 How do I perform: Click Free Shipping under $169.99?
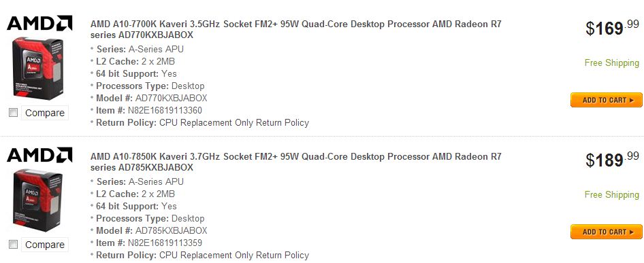(x=612, y=63)
